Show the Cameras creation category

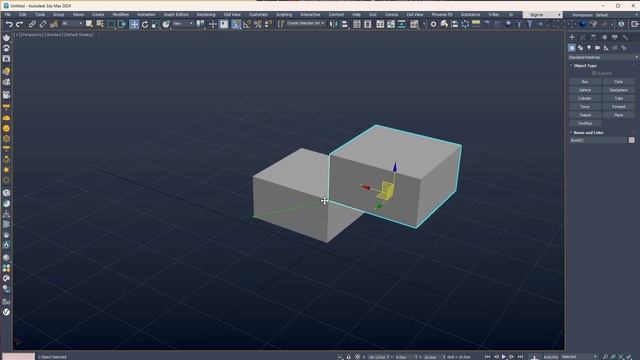point(598,48)
